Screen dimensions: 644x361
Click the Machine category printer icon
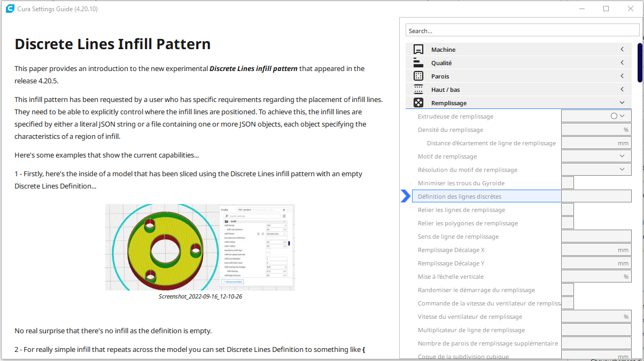coord(418,50)
